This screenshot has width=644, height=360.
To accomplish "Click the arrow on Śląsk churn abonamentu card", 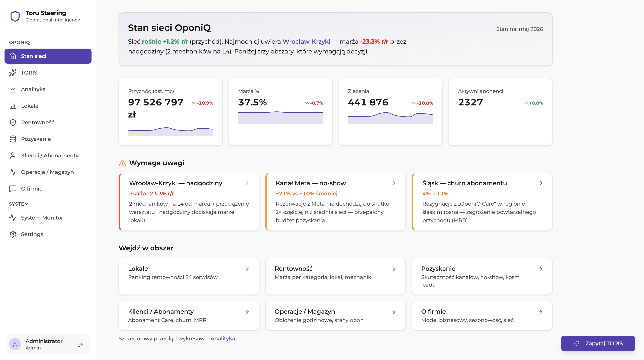I will (540, 183).
